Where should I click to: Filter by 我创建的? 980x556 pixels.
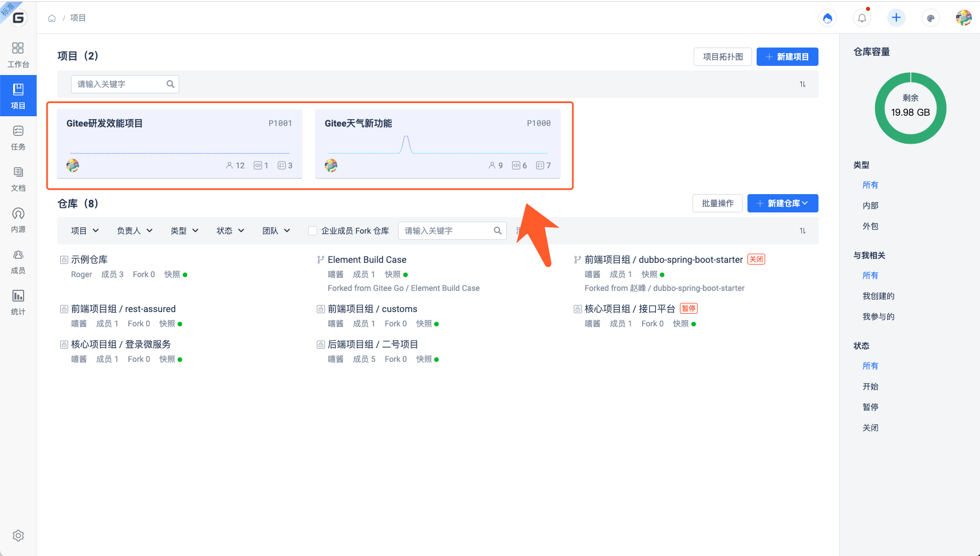point(878,296)
